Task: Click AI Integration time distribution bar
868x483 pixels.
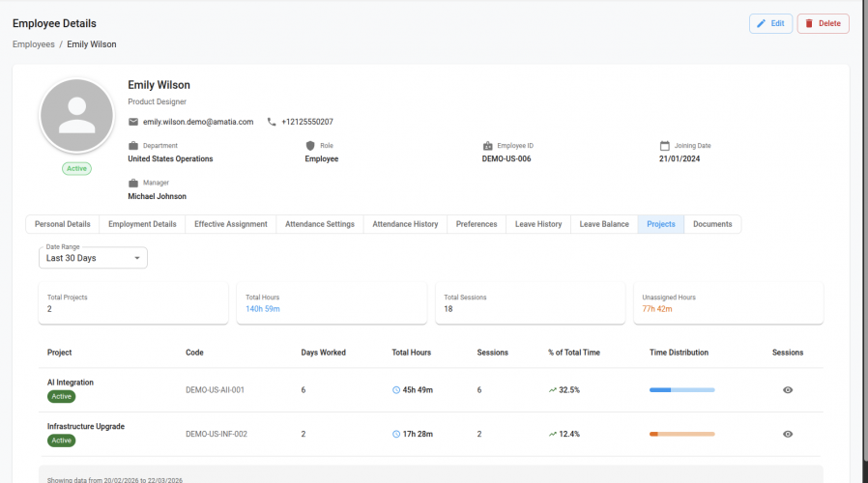Action: coord(682,390)
